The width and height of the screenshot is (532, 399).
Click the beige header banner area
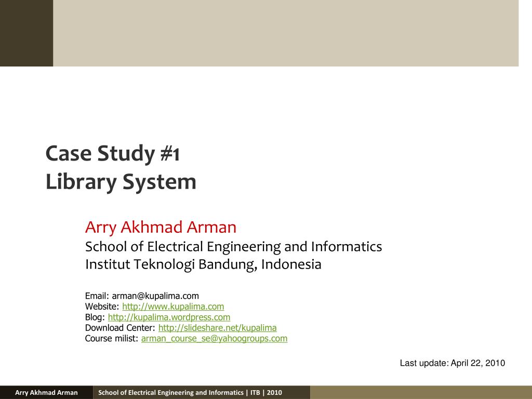pos(286,32)
